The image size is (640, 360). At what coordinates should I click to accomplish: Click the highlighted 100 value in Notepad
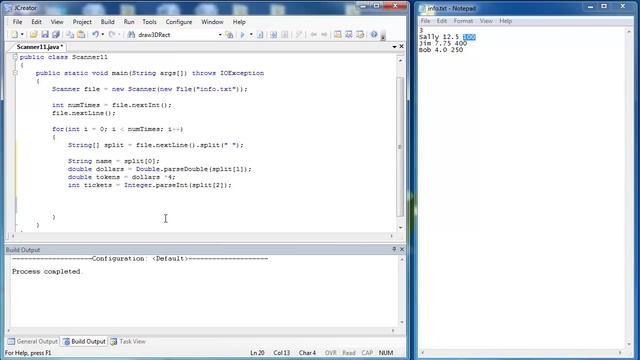(469, 37)
